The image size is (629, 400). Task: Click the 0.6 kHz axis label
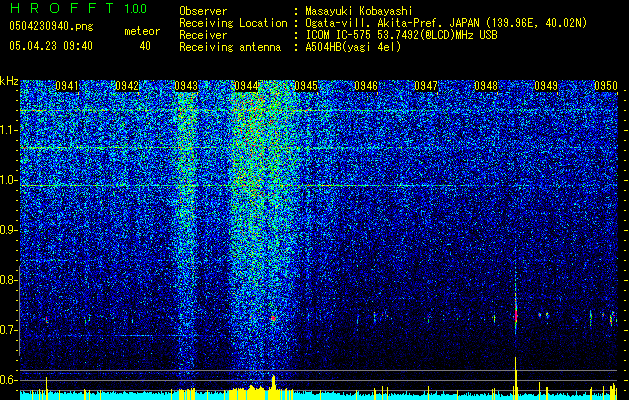(x=8, y=380)
